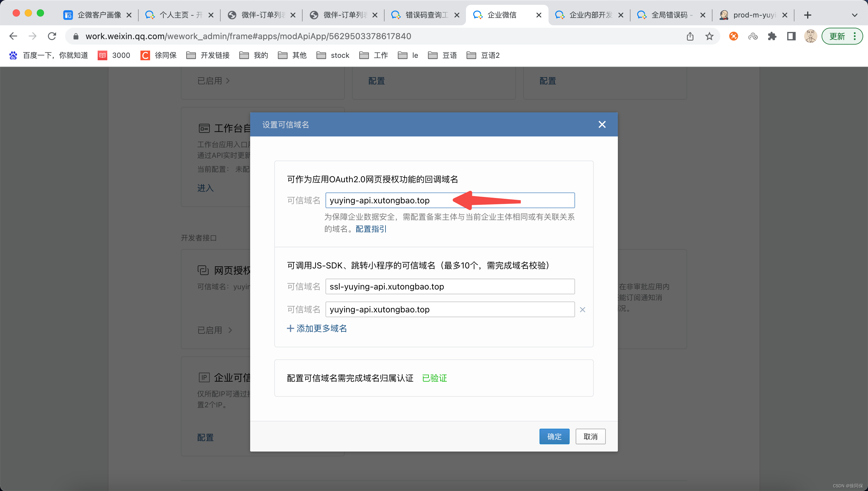
Task: Open the 开发链接 bookmarks folder
Action: click(208, 55)
